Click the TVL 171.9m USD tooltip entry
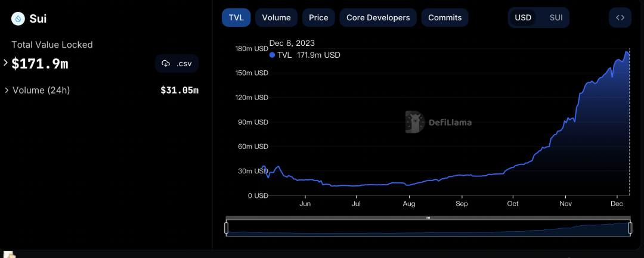 click(305, 55)
